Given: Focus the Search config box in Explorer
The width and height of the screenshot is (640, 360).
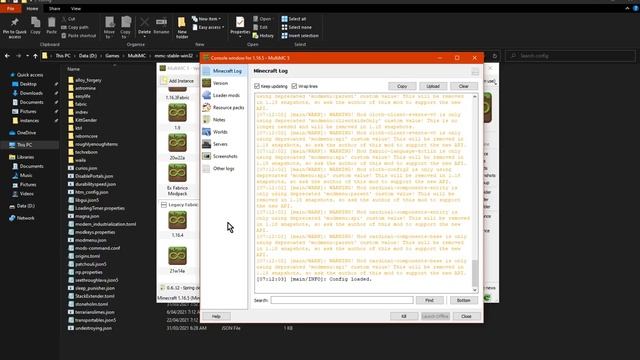Looking at the screenshot, I should click(571, 56).
